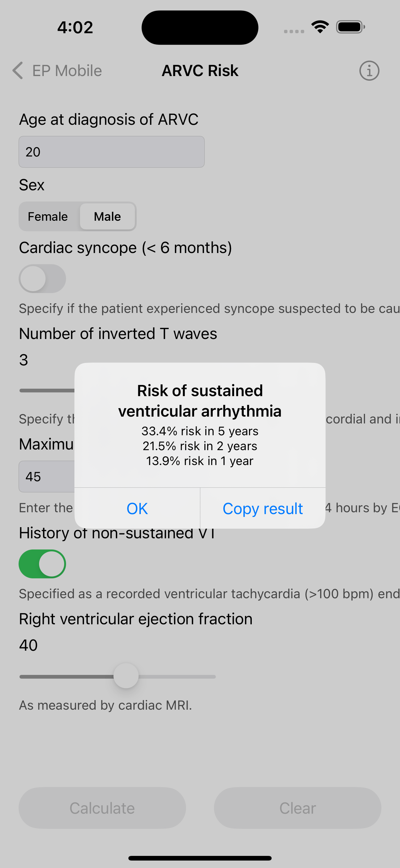Tap the Calculate button
Viewport: 400px width, 868px height.
pos(102,808)
